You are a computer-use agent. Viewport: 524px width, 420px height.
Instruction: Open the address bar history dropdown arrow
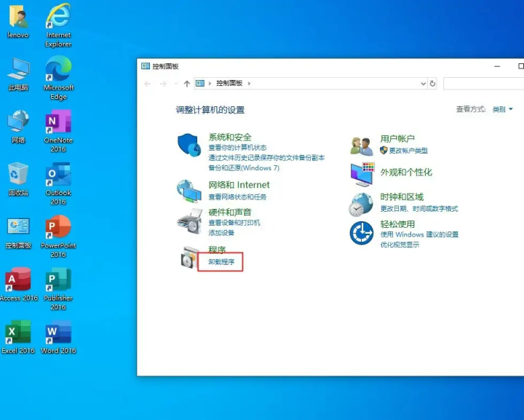[424, 84]
